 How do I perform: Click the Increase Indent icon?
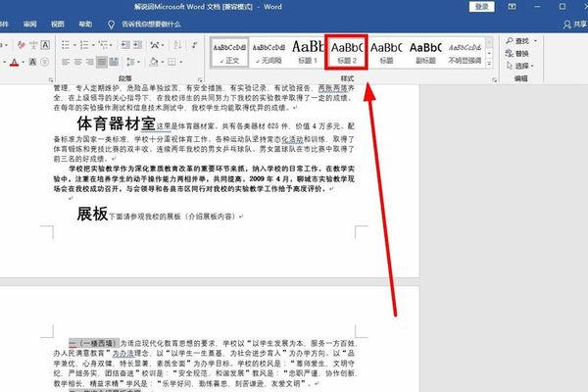click(137, 45)
